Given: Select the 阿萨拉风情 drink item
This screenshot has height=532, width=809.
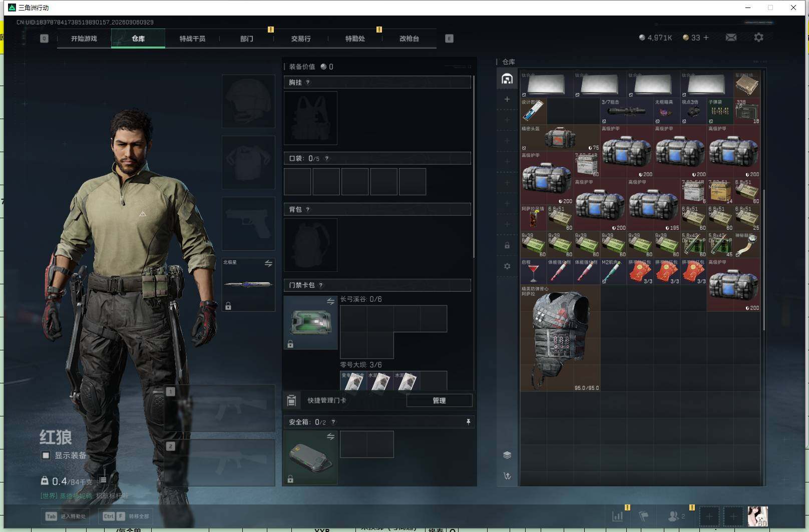Looking at the screenshot, I should pyautogui.click(x=533, y=218).
